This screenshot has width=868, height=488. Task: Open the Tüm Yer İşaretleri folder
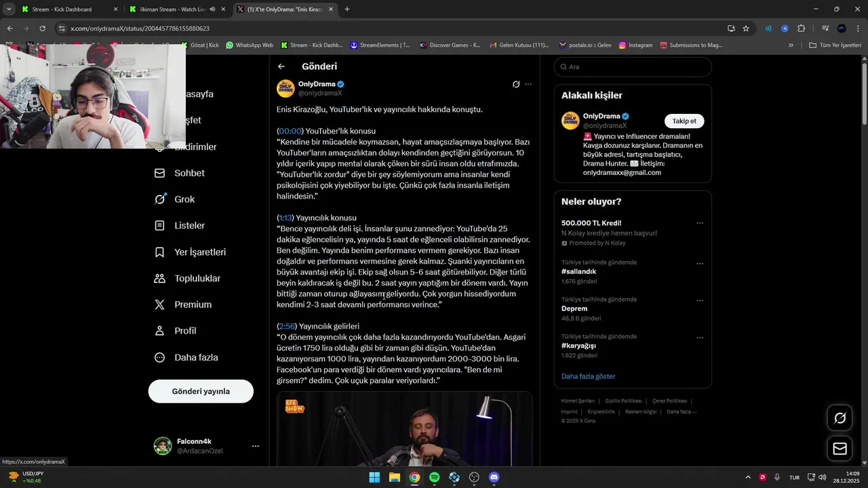click(x=835, y=45)
